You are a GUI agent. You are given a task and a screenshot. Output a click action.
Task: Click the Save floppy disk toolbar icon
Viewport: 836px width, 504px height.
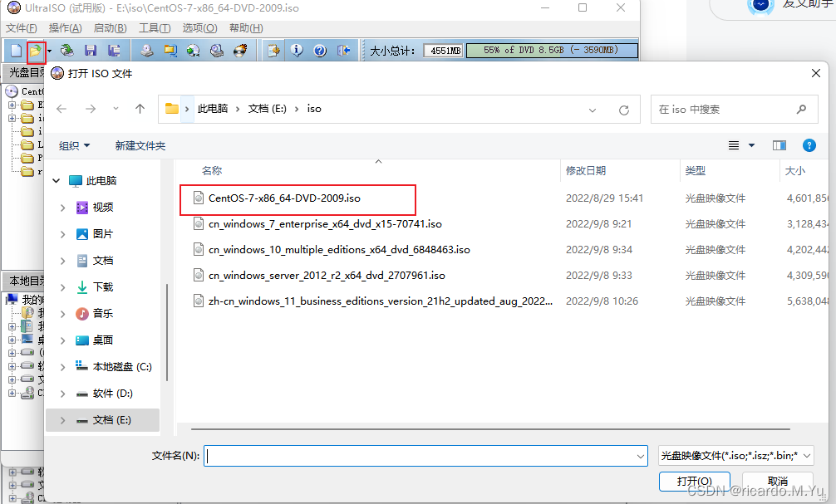click(91, 51)
